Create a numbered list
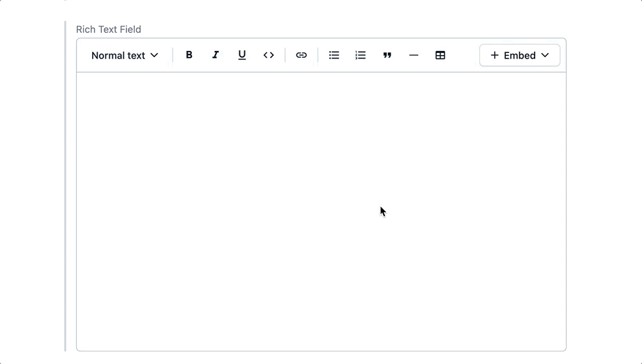The width and height of the screenshot is (642, 364). (360, 55)
